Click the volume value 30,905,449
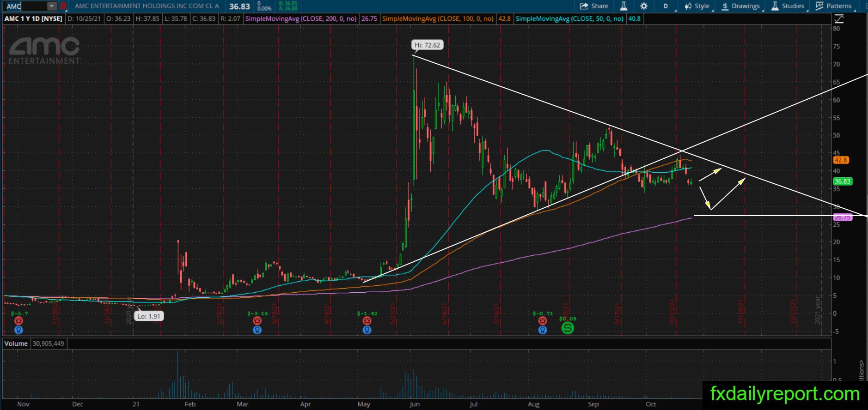The height and width of the screenshot is (410, 868). 48,344
